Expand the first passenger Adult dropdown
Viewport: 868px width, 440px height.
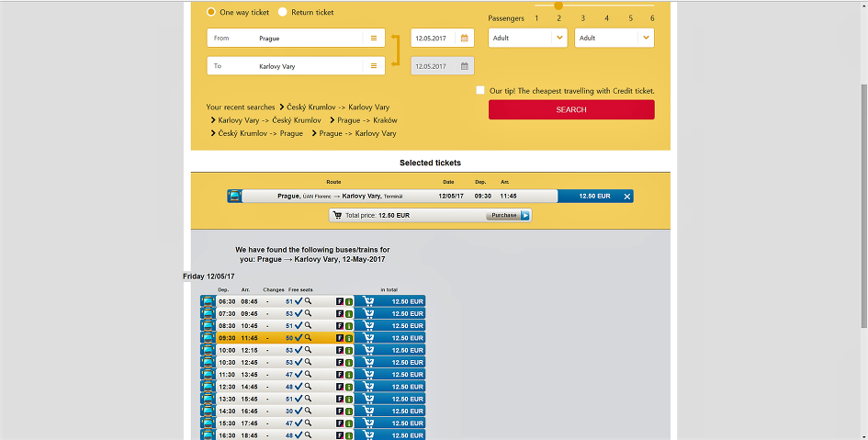point(527,38)
